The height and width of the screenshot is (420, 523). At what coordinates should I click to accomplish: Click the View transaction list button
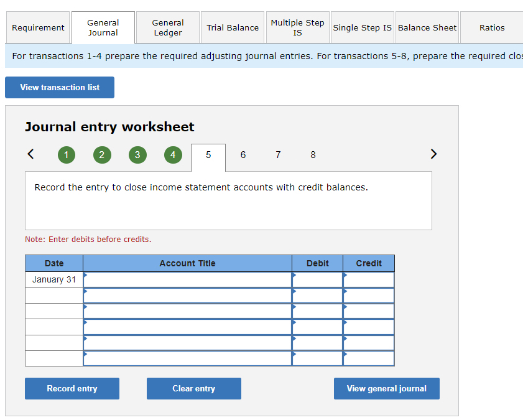point(59,87)
